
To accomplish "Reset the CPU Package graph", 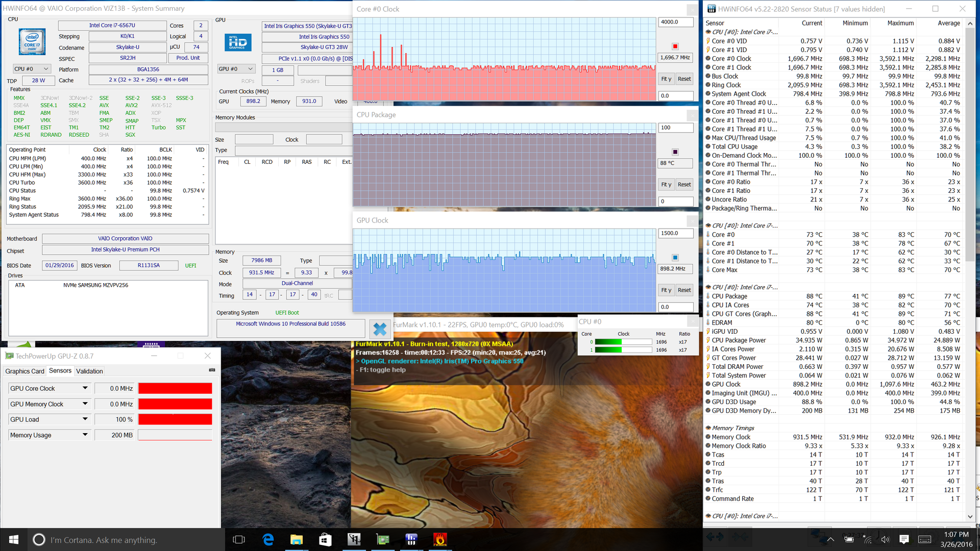I will [684, 185].
